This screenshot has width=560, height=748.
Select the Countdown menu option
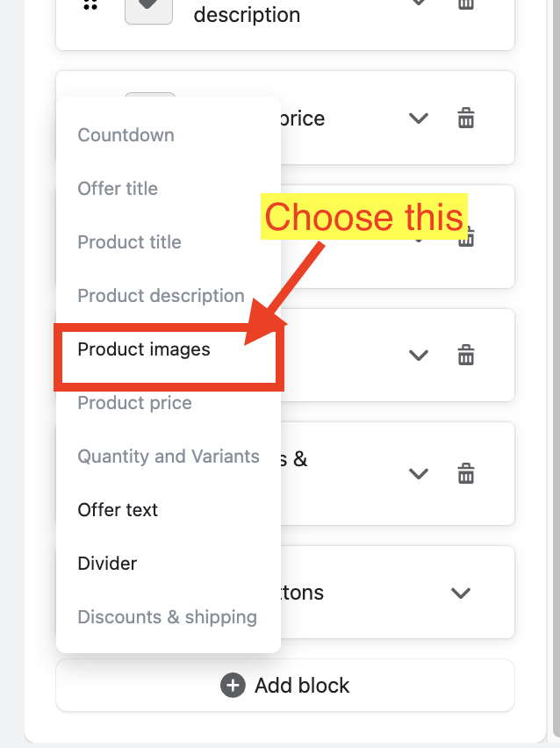pos(126,135)
